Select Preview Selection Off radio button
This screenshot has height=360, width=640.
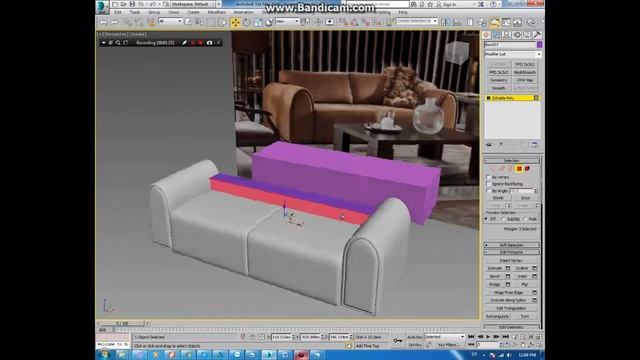[x=487, y=219]
